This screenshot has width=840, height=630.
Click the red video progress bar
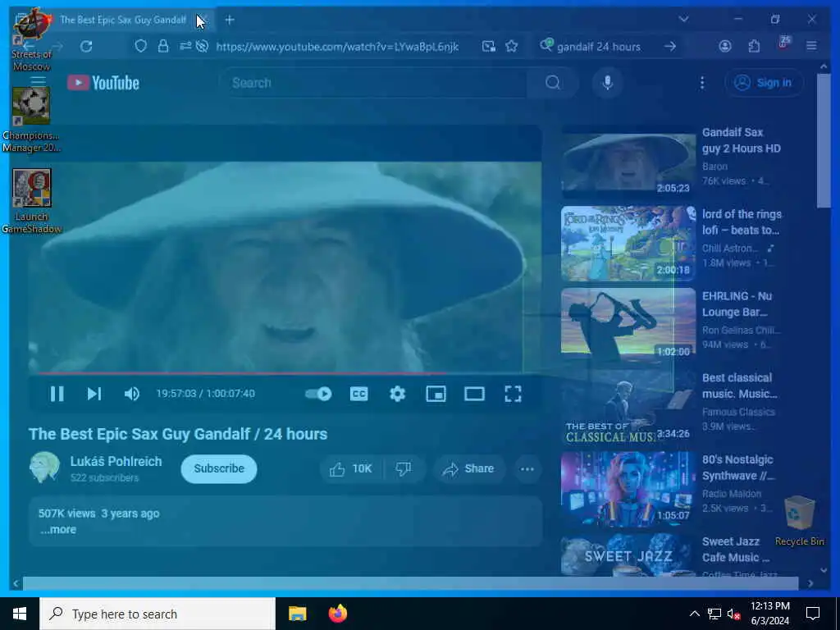click(241, 373)
